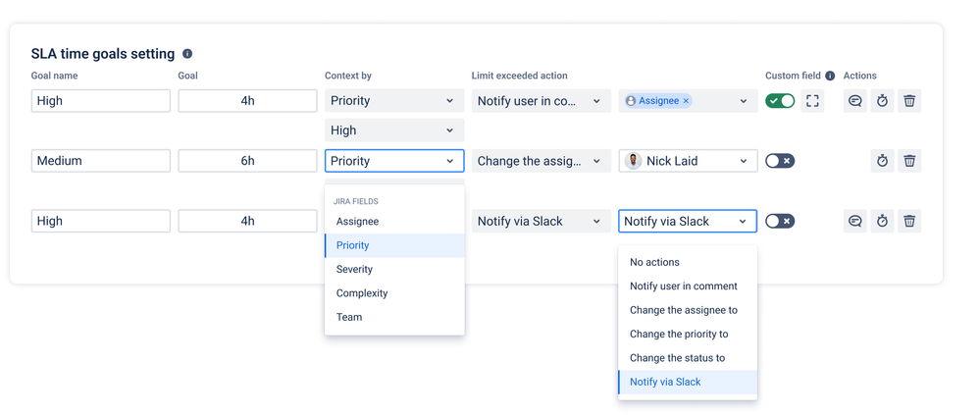Click the Actions column label
This screenshot has width=980, height=415.
(x=860, y=76)
